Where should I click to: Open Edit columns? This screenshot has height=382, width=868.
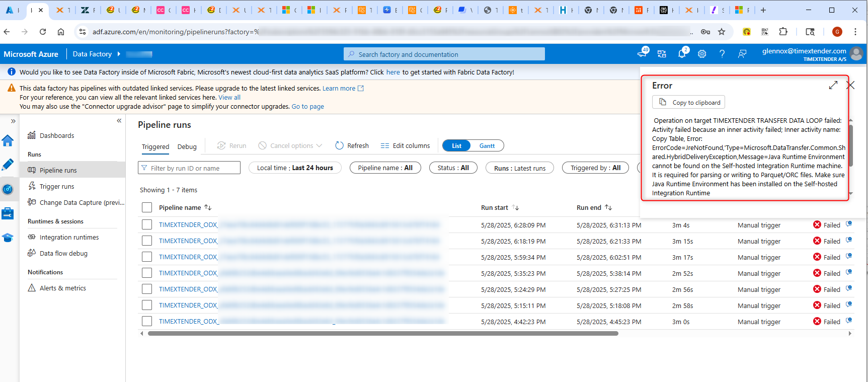(x=405, y=145)
